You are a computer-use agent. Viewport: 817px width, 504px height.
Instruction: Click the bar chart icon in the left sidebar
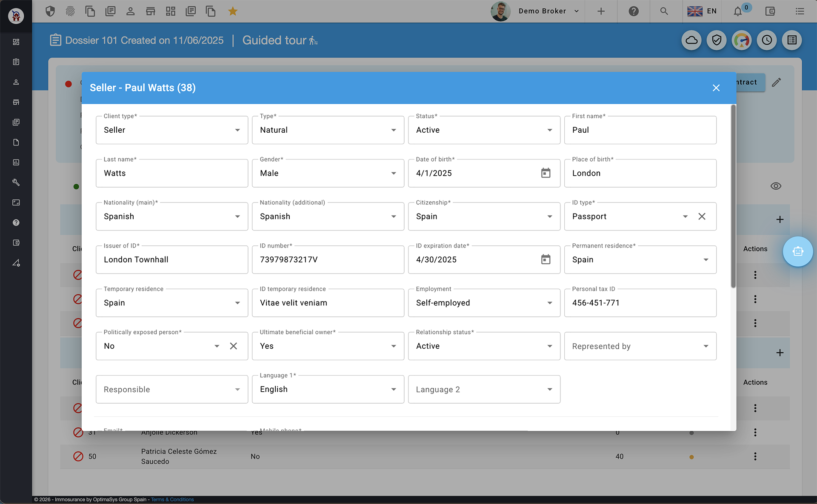[16, 162]
